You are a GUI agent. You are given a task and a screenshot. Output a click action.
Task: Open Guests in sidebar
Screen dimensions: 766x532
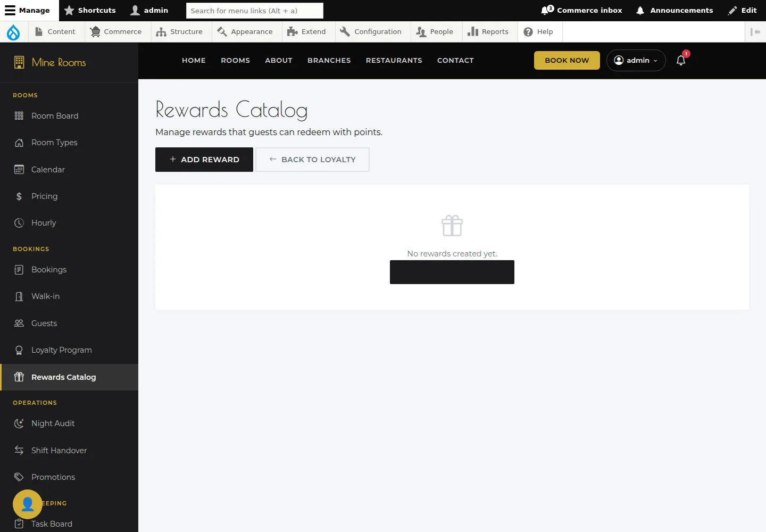pos(69,323)
